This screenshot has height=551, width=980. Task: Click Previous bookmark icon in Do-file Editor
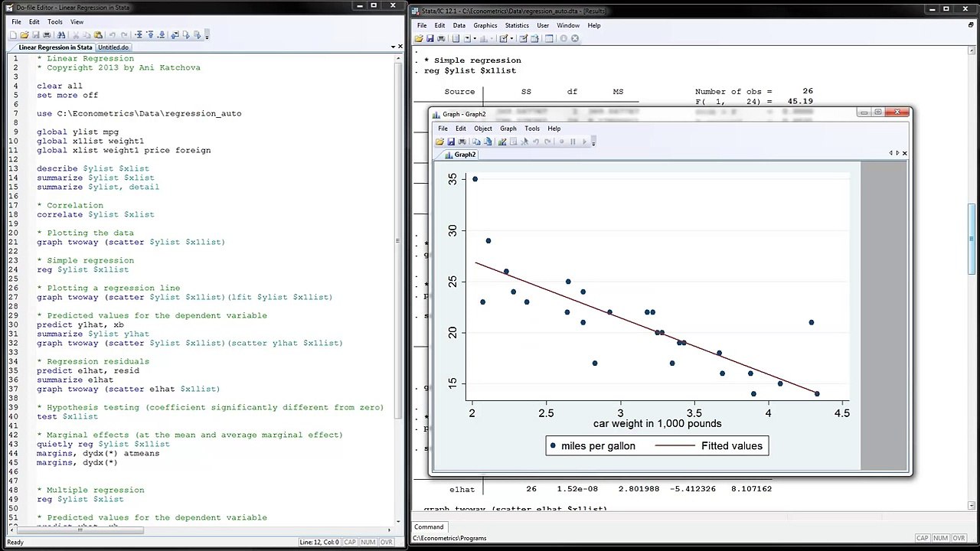[x=151, y=34]
